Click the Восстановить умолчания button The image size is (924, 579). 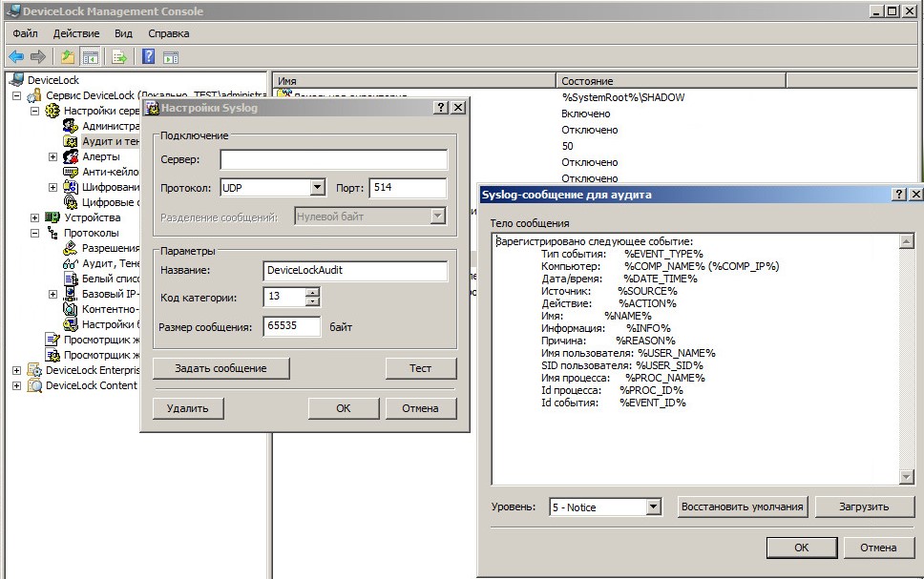[743, 507]
